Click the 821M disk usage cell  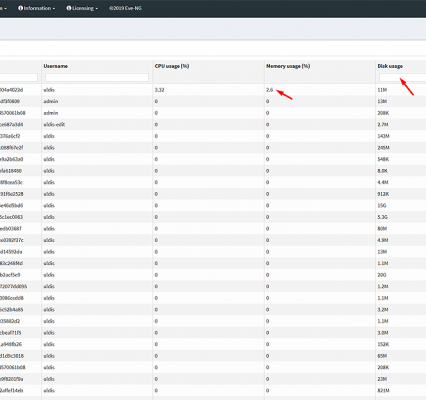[x=383, y=390]
